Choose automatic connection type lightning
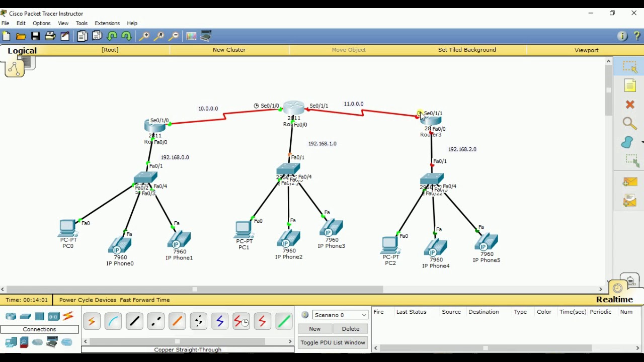This screenshot has width=644, height=362. point(92,321)
